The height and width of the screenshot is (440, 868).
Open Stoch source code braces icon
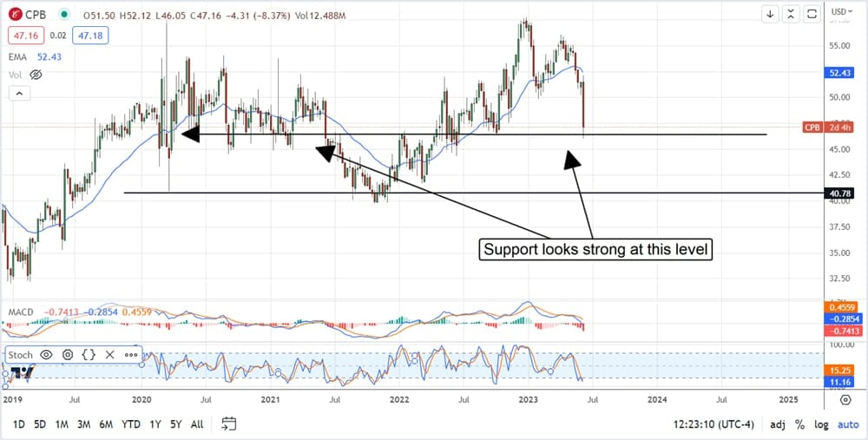88,355
